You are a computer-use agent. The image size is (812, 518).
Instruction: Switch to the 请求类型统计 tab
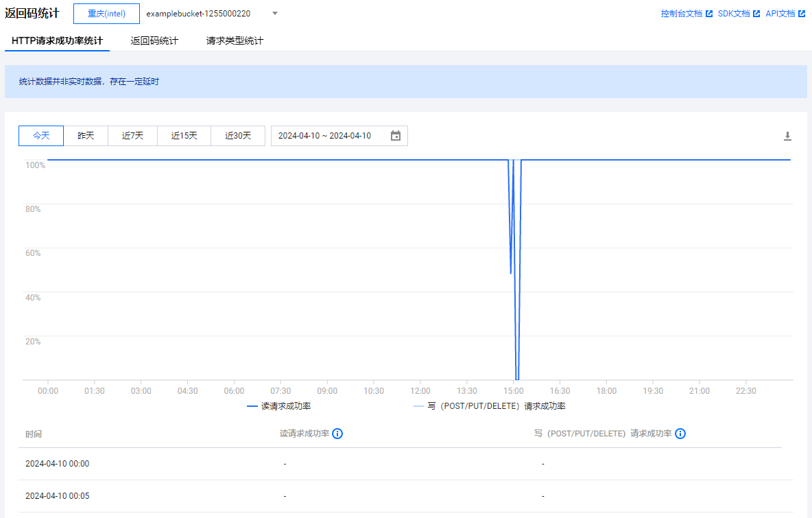[235, 40]
